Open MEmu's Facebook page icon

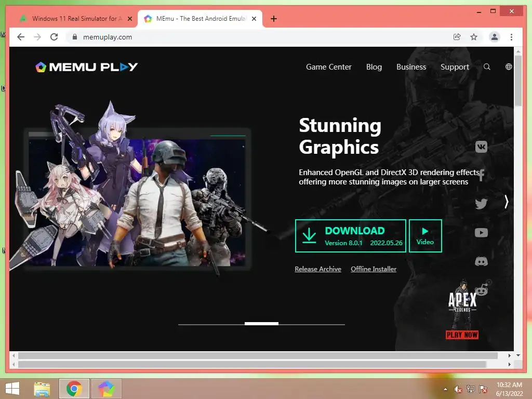481,176
